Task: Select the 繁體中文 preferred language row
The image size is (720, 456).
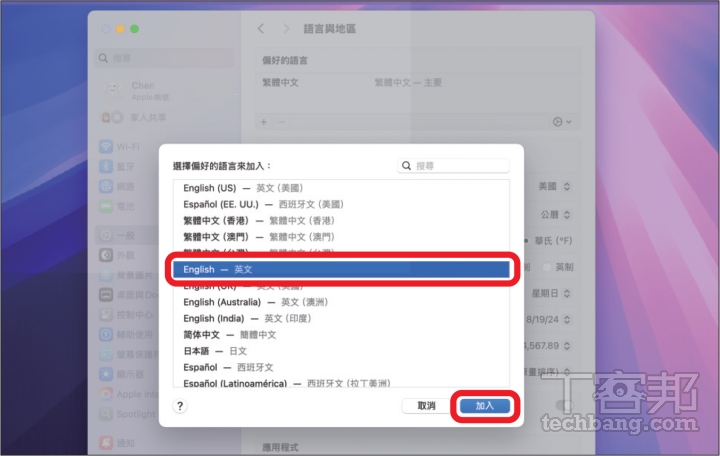Action: pyautogui.click(x=418, y=83)
